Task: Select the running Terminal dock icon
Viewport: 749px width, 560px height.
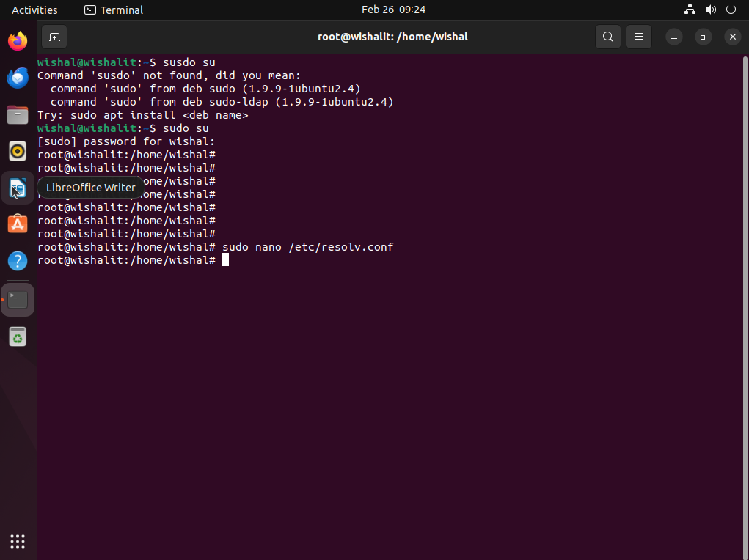Action: (x=18, y=300)
